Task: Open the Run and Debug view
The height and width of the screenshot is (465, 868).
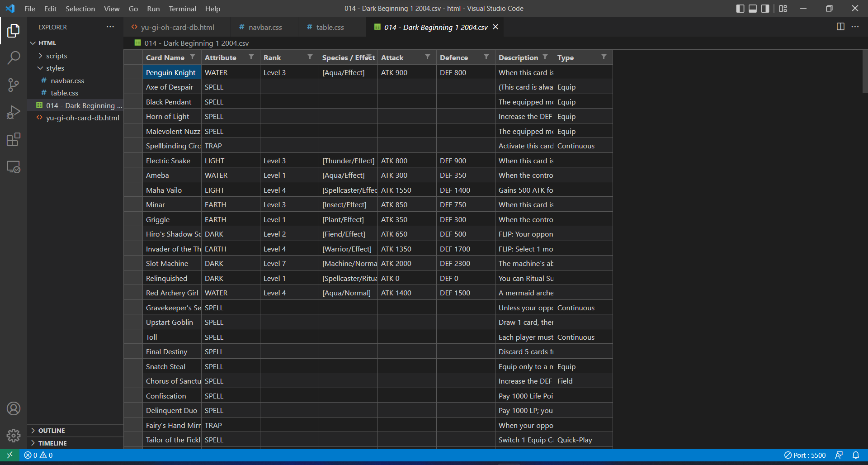Action: (14, 112)
